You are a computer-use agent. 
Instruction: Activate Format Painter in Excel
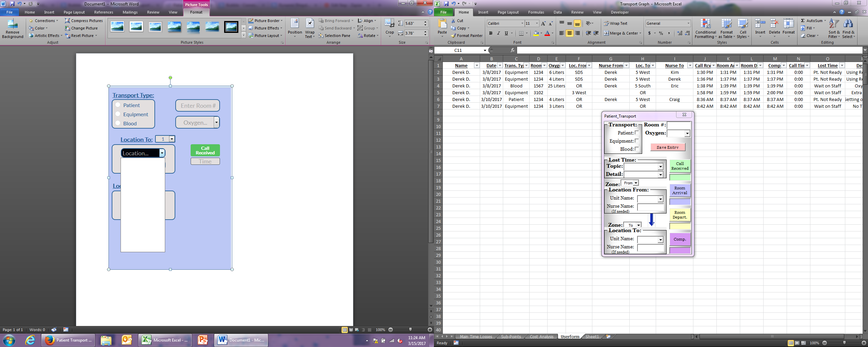(467, 36)
